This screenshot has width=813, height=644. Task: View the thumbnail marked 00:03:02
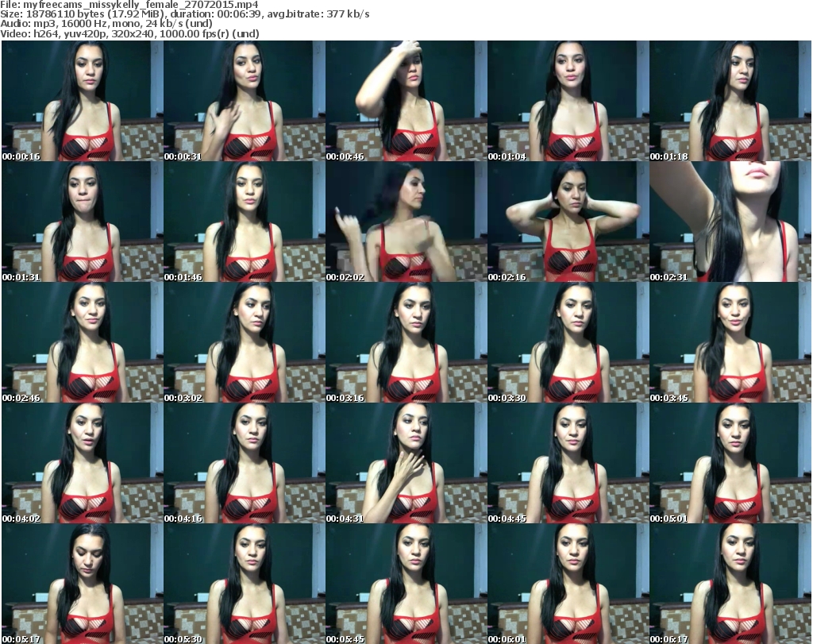tap(245, 343)
